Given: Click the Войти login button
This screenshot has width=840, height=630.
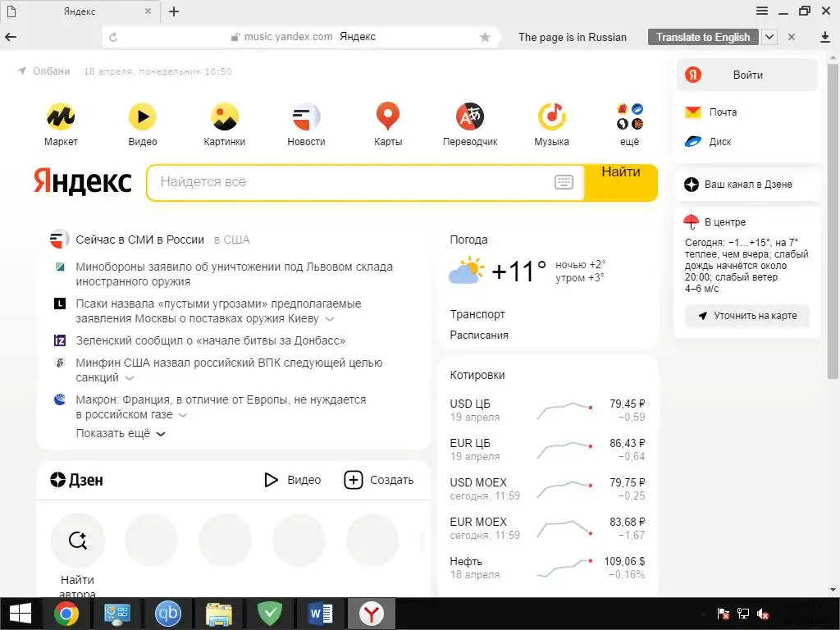Looking at the screenshot, I should pyautogui.click(x=747, y=75).
